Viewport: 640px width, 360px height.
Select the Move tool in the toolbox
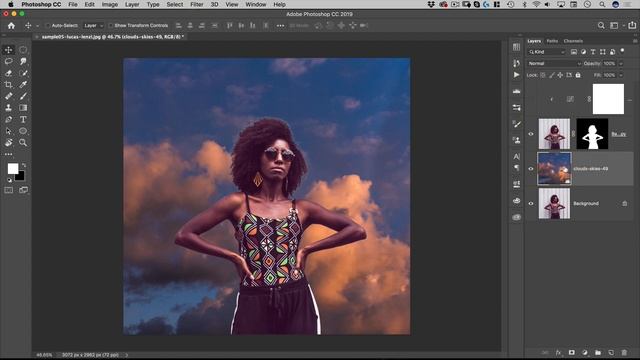(x=9, y=50)
